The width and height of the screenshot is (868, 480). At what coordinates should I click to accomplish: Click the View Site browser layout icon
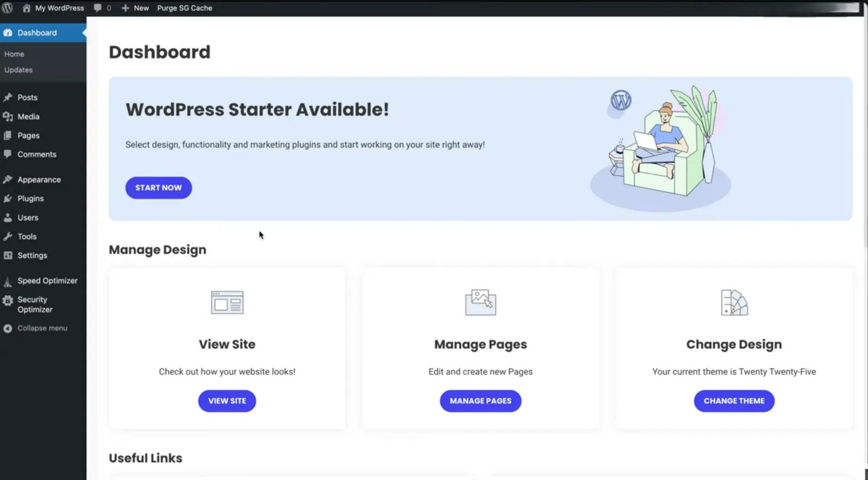[x=227, y=302]
